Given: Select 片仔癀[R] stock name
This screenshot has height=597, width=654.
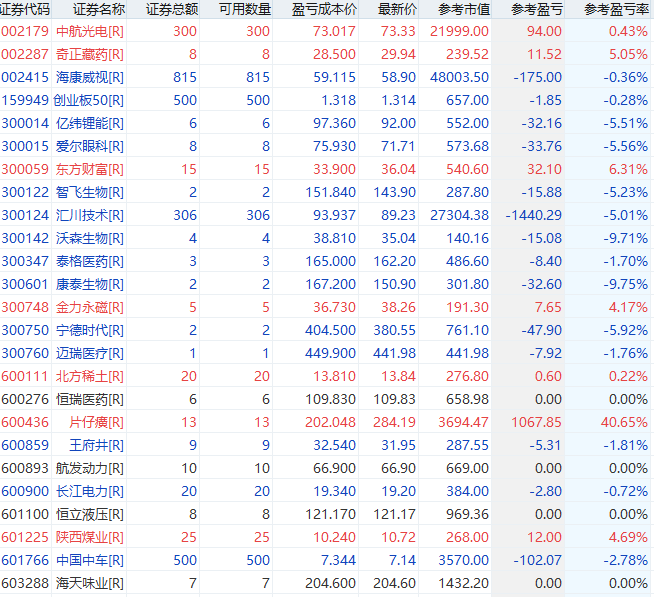Looking at the screenshot, I should [x=96, y=422].
